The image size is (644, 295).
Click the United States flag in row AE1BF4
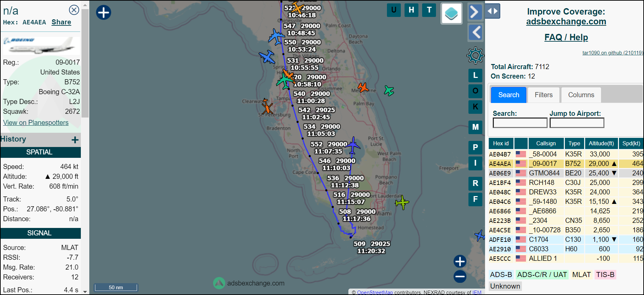coord(521,183)
